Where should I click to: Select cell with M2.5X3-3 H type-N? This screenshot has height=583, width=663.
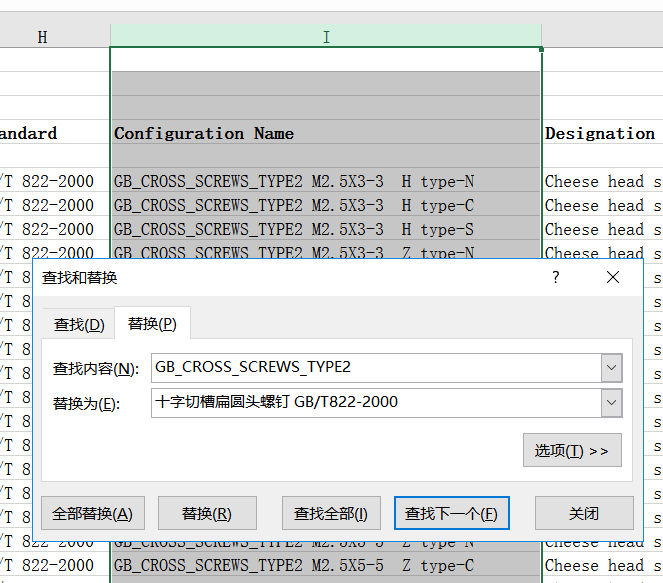click(326, 181)
